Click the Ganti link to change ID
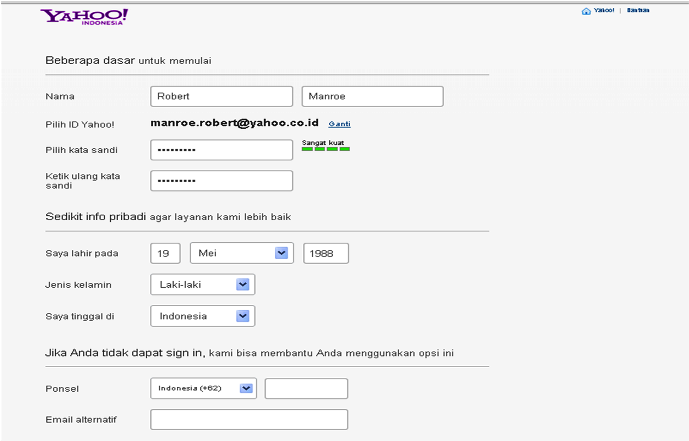Image resolution: width=689 pixels, height=441 pixels. tap(339, 124)
